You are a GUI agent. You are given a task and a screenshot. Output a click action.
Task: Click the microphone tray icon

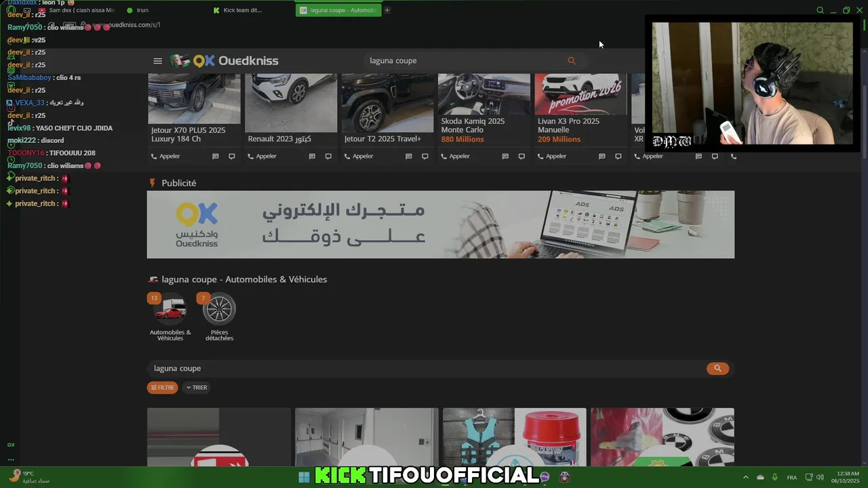coord(774,477)
